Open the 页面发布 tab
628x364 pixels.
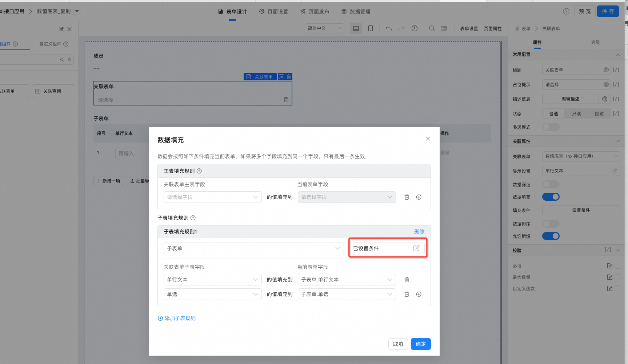pyautogui.click(x=315, y=12)
